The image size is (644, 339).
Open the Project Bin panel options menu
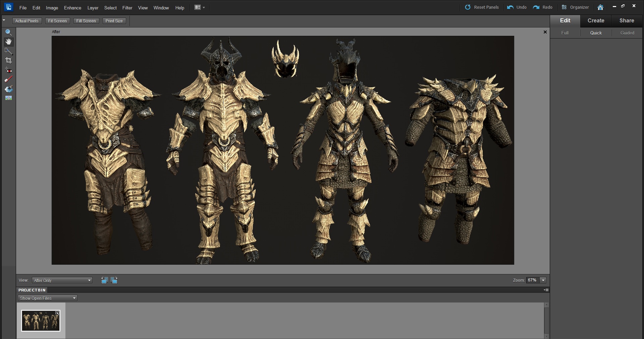(x=546, y=290)
